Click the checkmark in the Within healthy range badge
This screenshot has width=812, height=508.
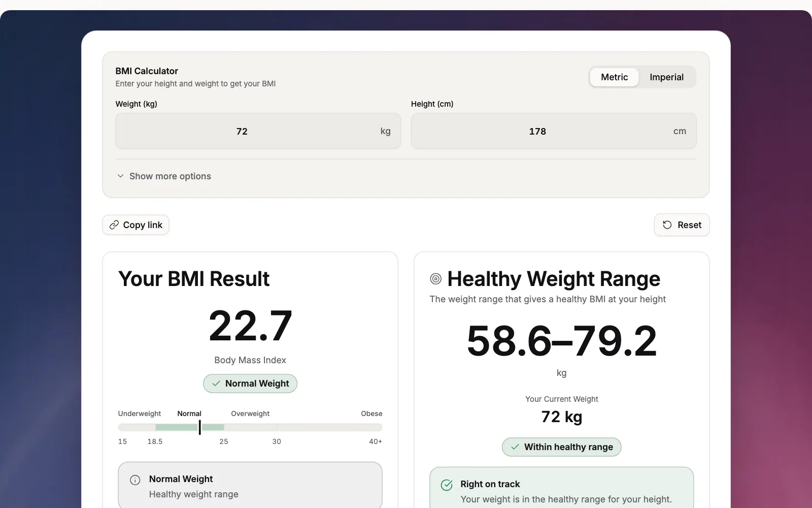(515, 447)
